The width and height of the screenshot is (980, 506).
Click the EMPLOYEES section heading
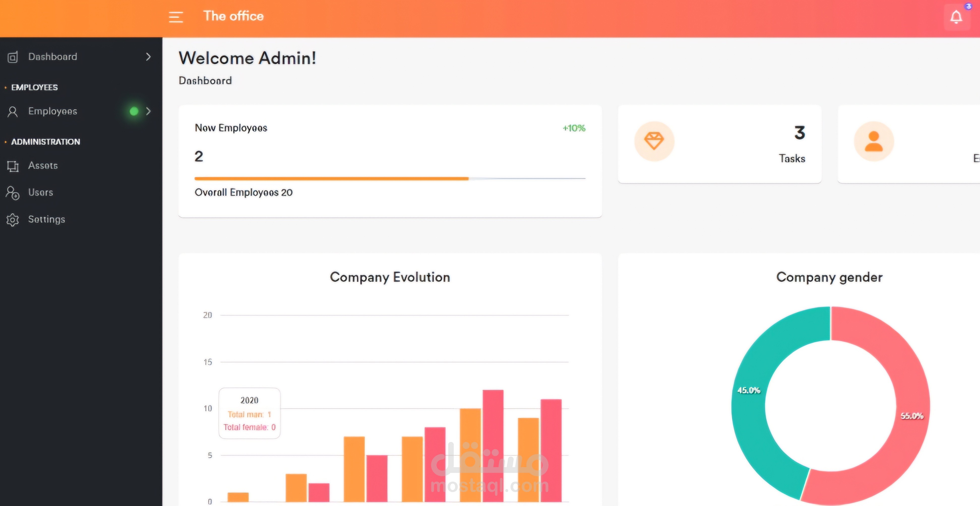(35, 87)
